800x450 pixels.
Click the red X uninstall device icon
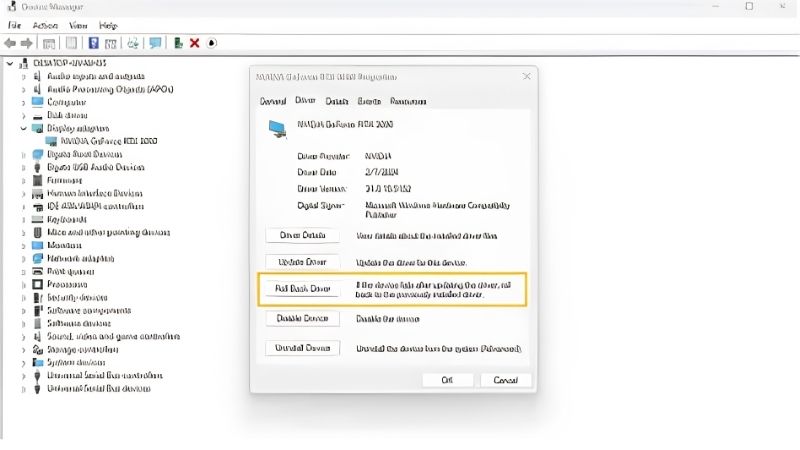tap(194, 43)
